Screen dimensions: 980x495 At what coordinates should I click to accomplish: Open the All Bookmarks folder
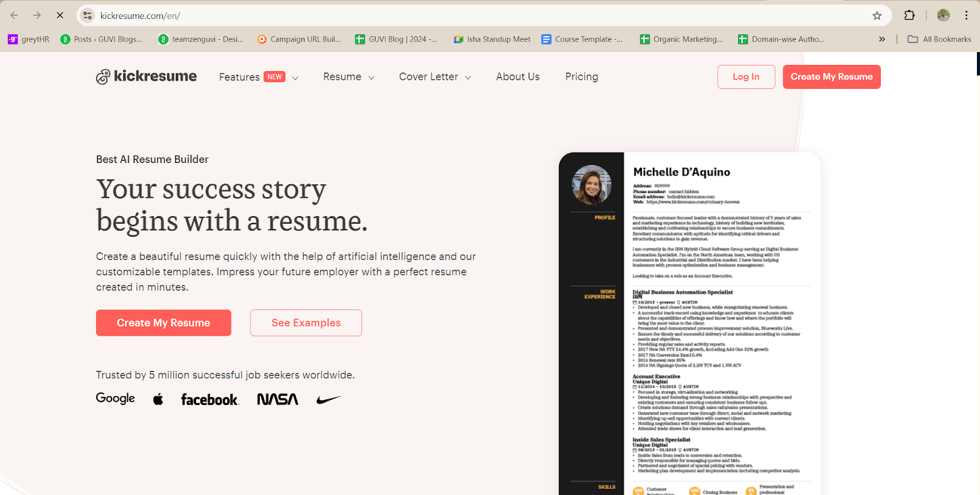pos(940,39)
